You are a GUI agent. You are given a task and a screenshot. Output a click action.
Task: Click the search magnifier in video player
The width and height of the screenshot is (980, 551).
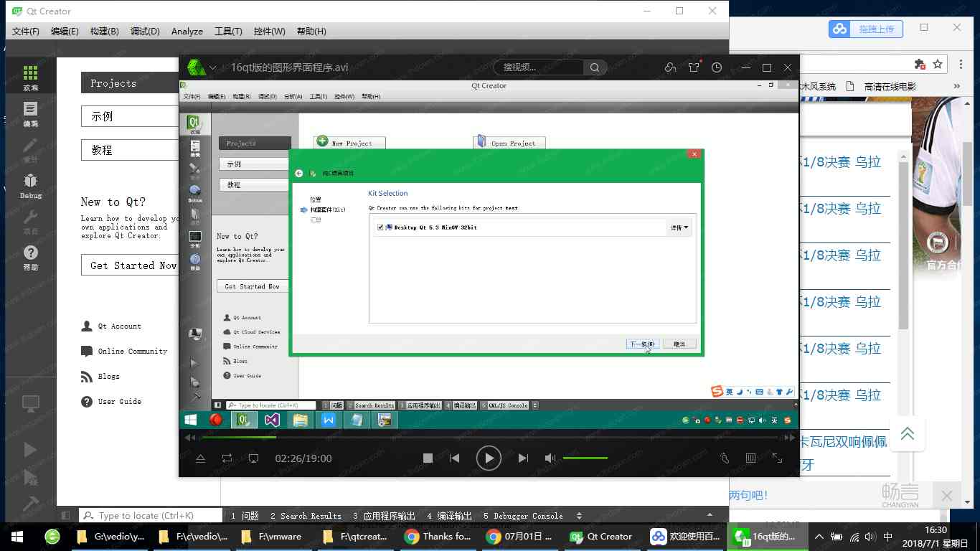click(x=595, y=67)
